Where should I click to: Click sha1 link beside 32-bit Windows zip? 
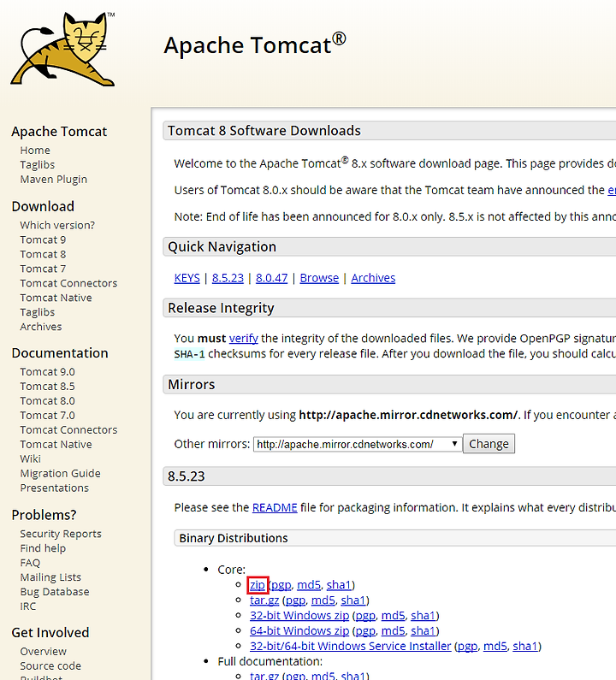(x=423, y=616)
